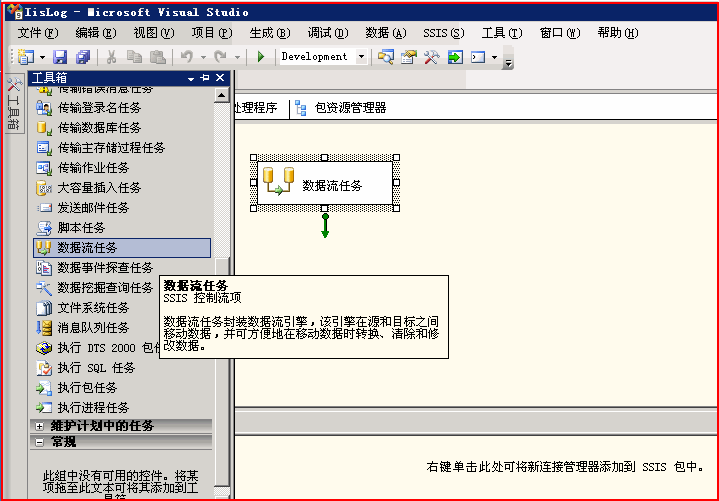Start debugging with the green play icon
This screenshot has height=501, width=719.
(x=261, y=57)
